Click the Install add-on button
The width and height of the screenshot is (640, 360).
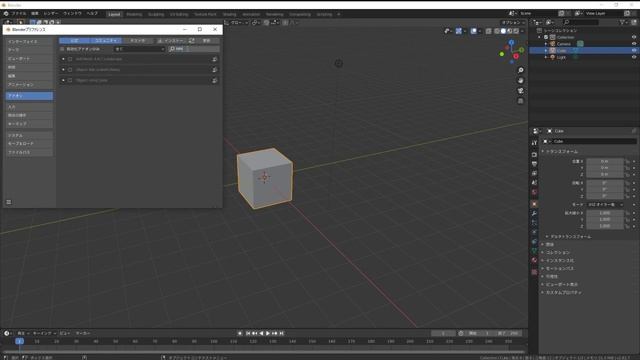coord(171,40)
